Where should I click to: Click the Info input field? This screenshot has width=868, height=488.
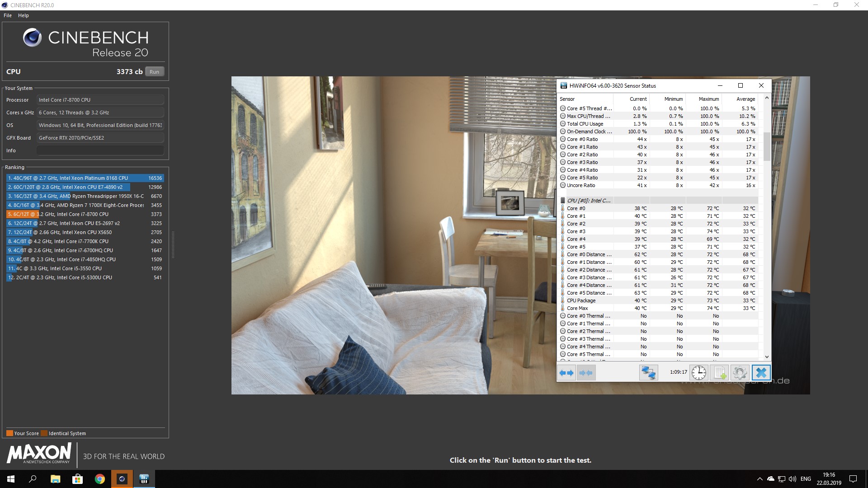point(100,150)
